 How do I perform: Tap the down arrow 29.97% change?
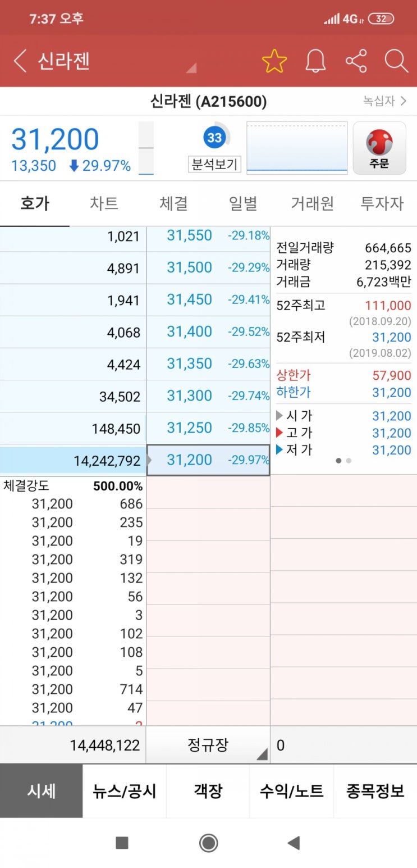pyautogui.click(x=100, y=166)
